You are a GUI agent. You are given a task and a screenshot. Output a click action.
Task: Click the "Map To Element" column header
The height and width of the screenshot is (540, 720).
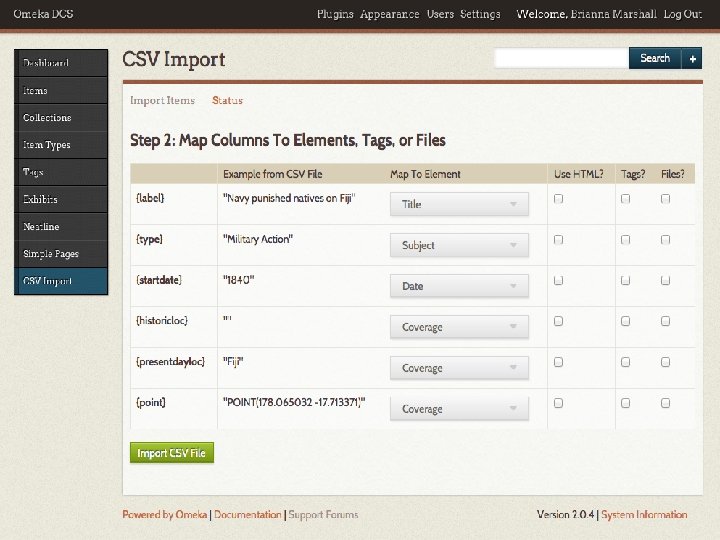coord(425,174)
